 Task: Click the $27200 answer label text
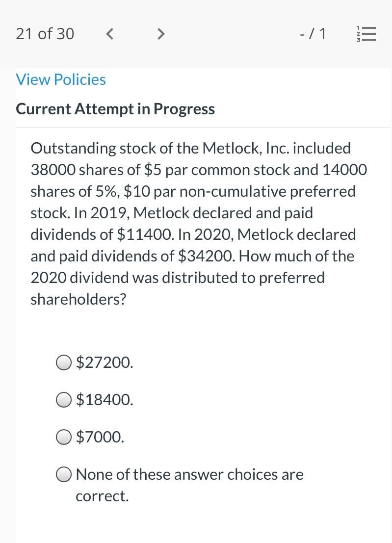point(105,362)
